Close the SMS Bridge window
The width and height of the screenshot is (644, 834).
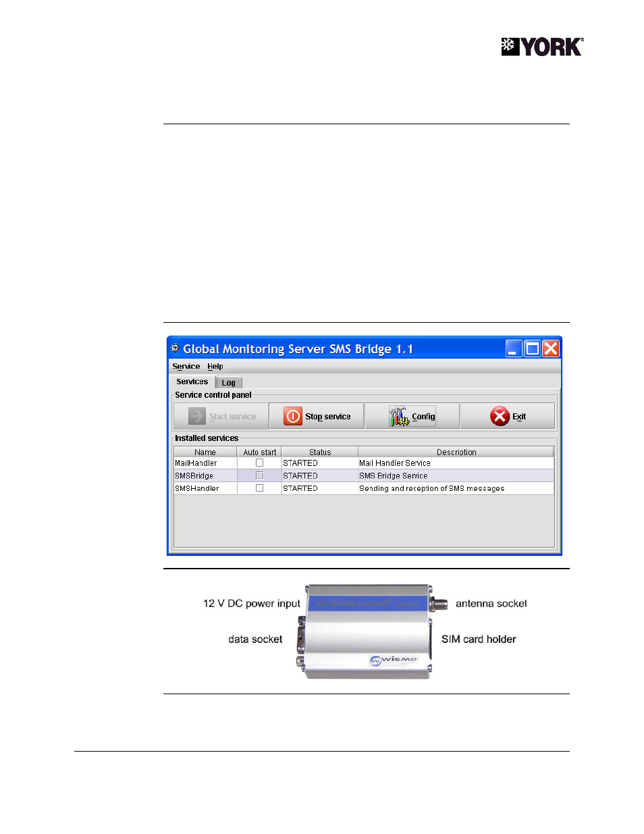pos(551,348)
